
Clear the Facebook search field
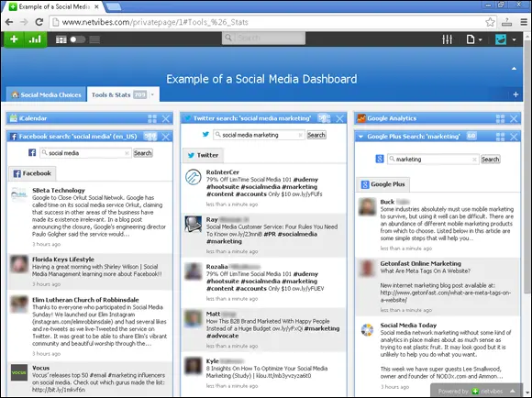point(127,153)
